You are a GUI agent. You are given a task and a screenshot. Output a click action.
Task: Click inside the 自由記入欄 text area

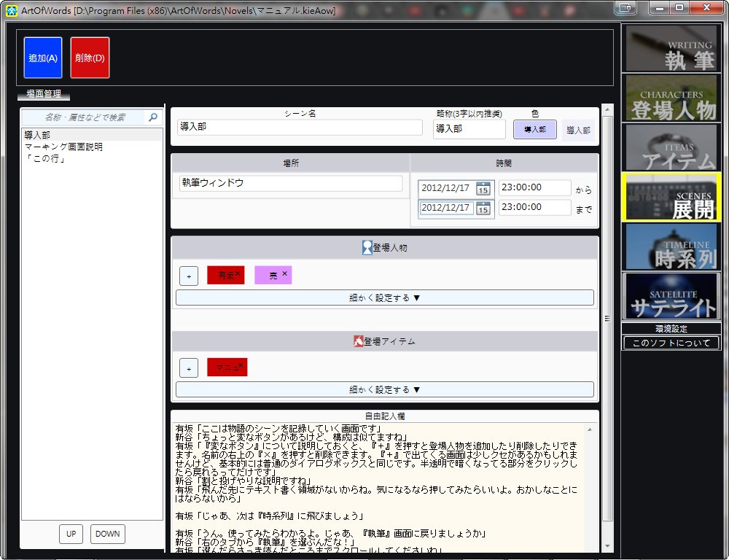378,487
